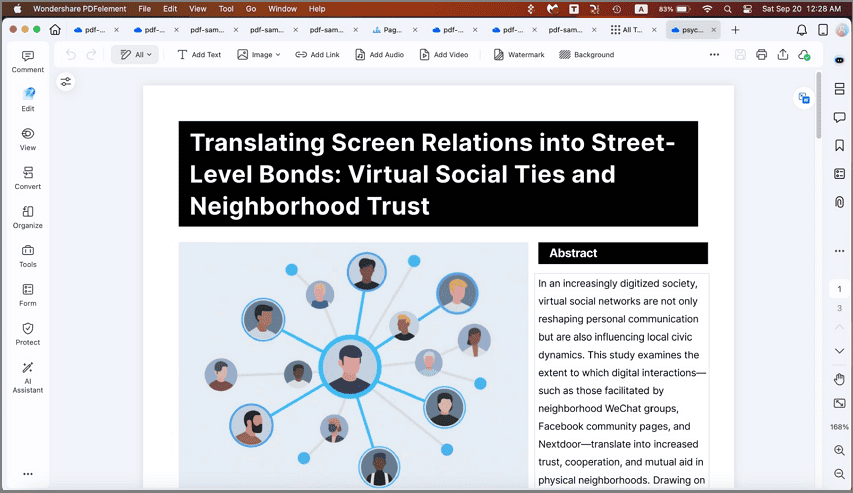Open a new tab with plus
Image resolution: width=853 pixels, height=493 pixels.
click(x=735, y=30)
